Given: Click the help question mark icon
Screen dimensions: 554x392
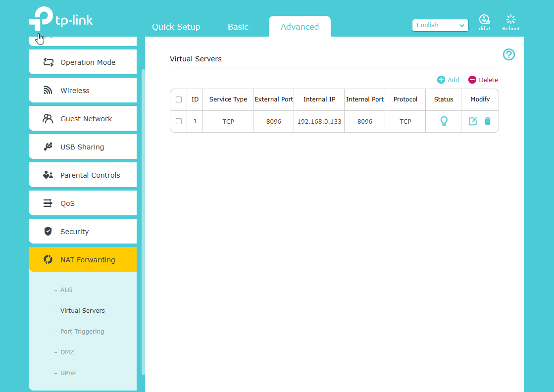Looking at the screenshot, I should (x=509, y=54).
